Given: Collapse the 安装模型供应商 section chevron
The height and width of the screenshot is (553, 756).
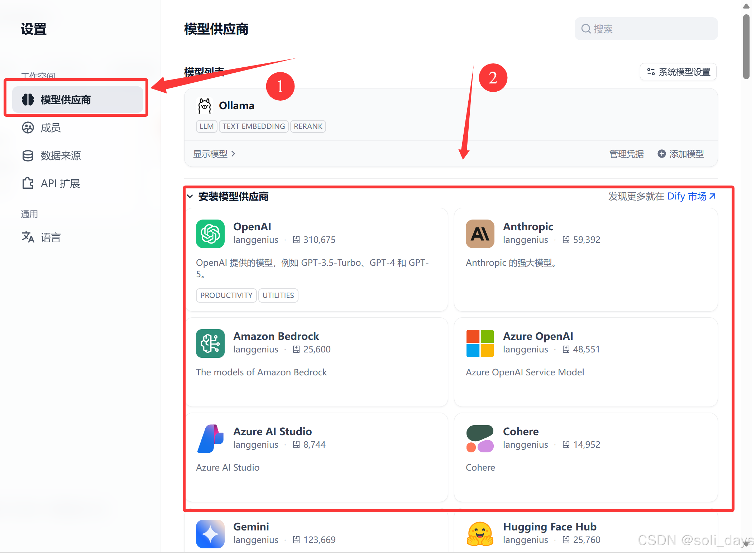Looking at the screenshot, I should click(190, 196).
